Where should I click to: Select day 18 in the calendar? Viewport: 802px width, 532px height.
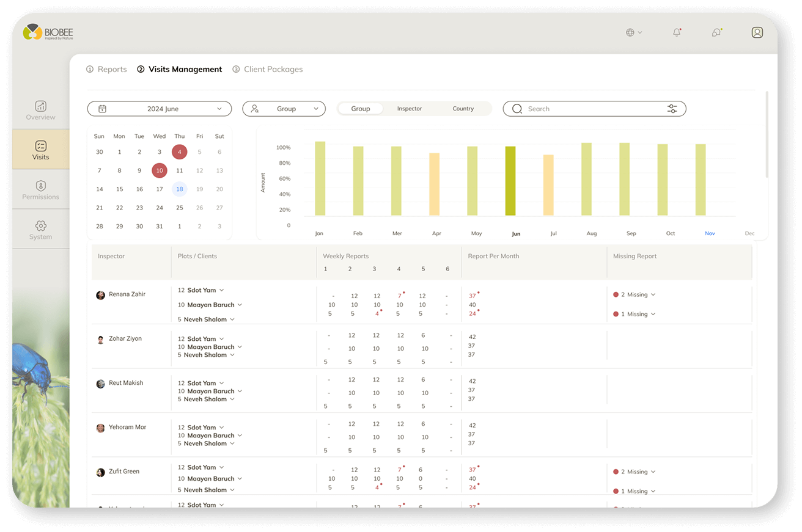pos(179,189)
